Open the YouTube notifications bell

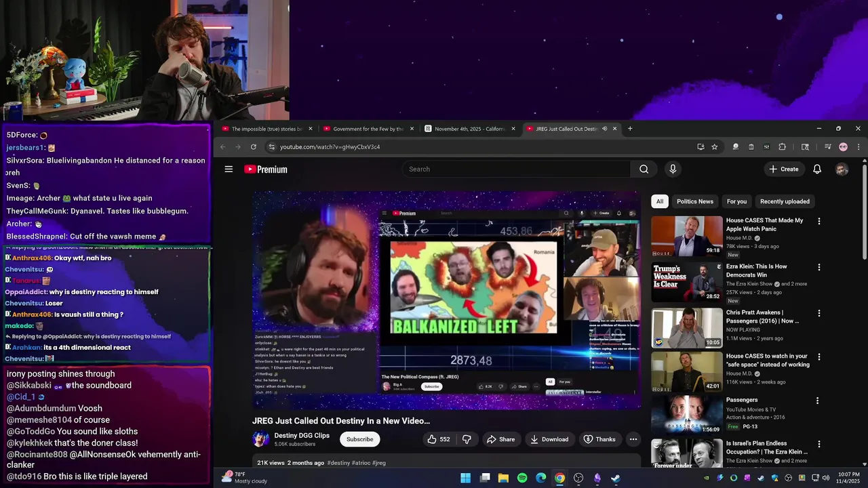817,169
